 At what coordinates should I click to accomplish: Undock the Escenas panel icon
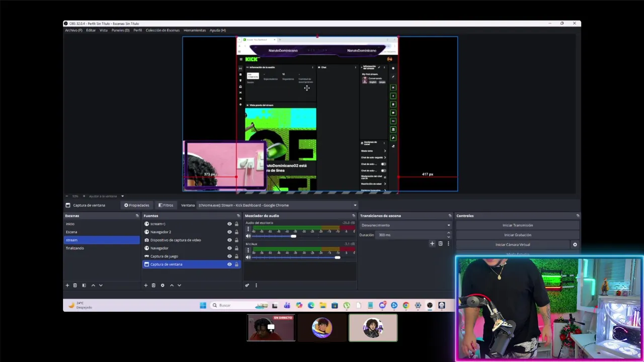click(137, 216)
